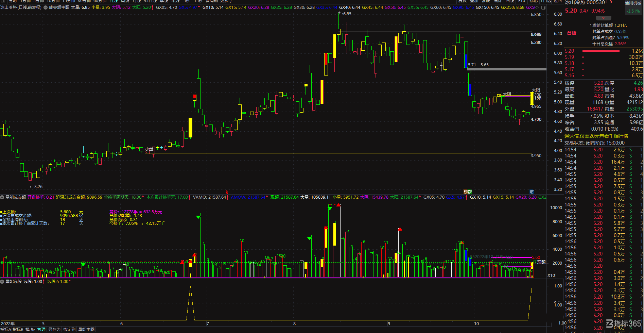Screen dimensions: 644x333
Task: Click the 当前封单额 1.21亿 text
Action: tap(609, 26)
